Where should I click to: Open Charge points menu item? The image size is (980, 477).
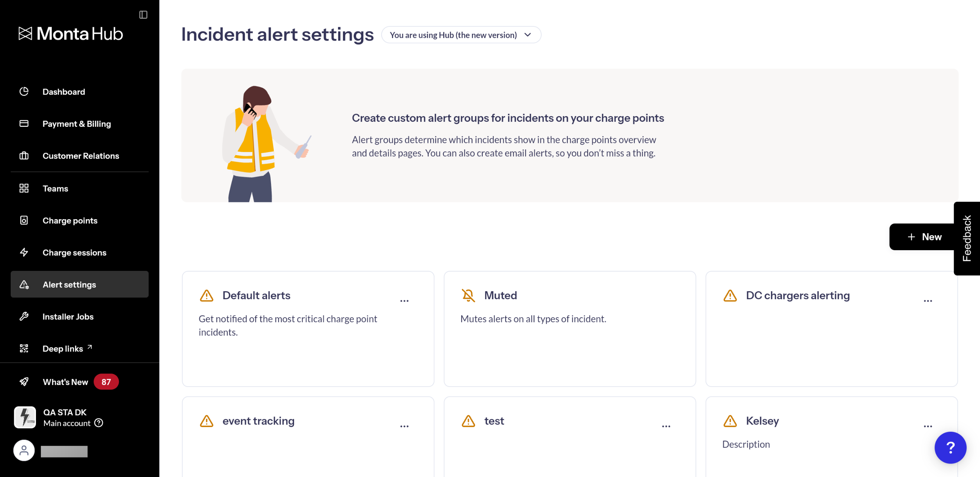coord(70,221)
